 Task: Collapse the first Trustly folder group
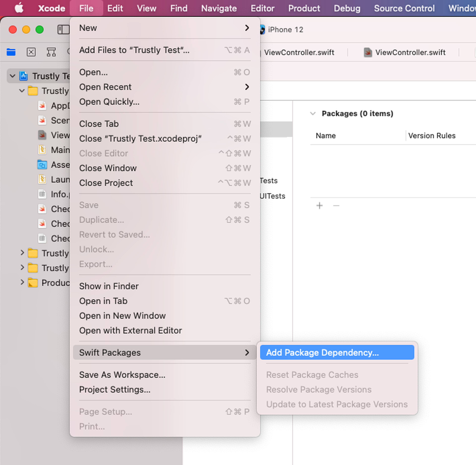coord(22,91)
